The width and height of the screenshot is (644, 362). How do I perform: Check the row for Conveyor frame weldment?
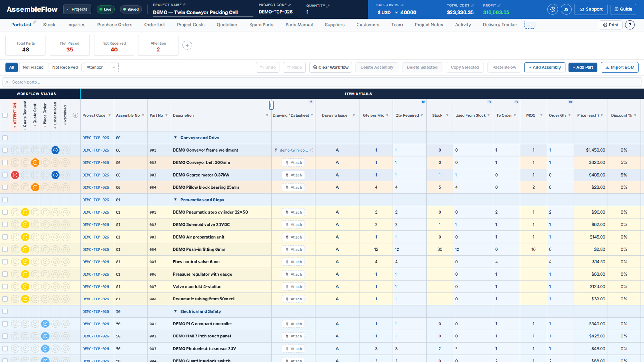(x=5, y=150)
